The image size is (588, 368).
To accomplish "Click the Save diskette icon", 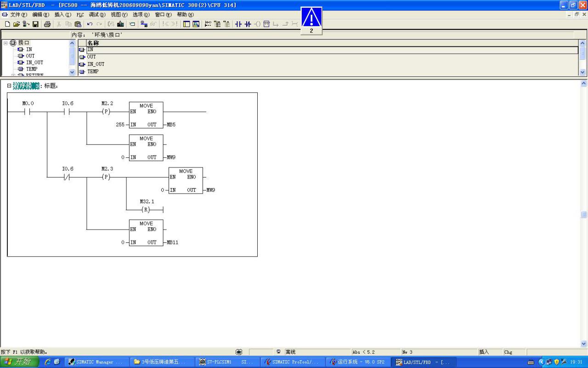I will [35, 24].
